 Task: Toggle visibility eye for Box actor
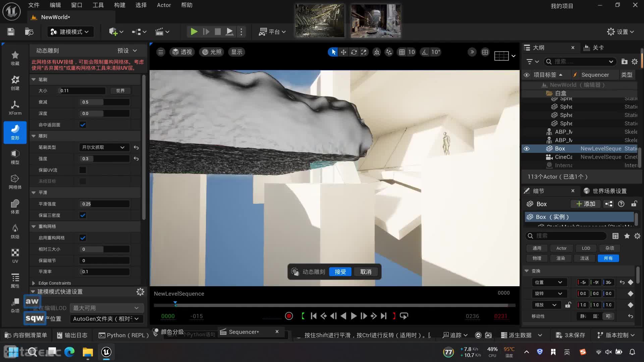[527, 148]
